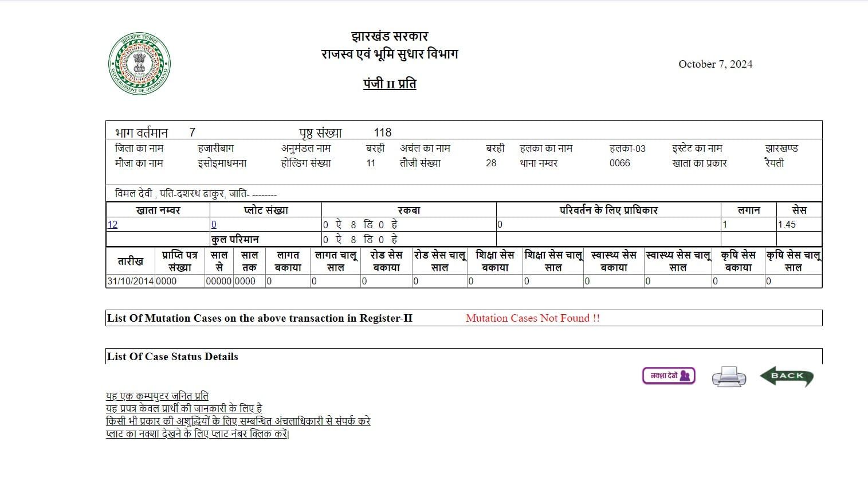Click the green BACK arrow button
The image size is (868, 500).
tap(787, 376)
